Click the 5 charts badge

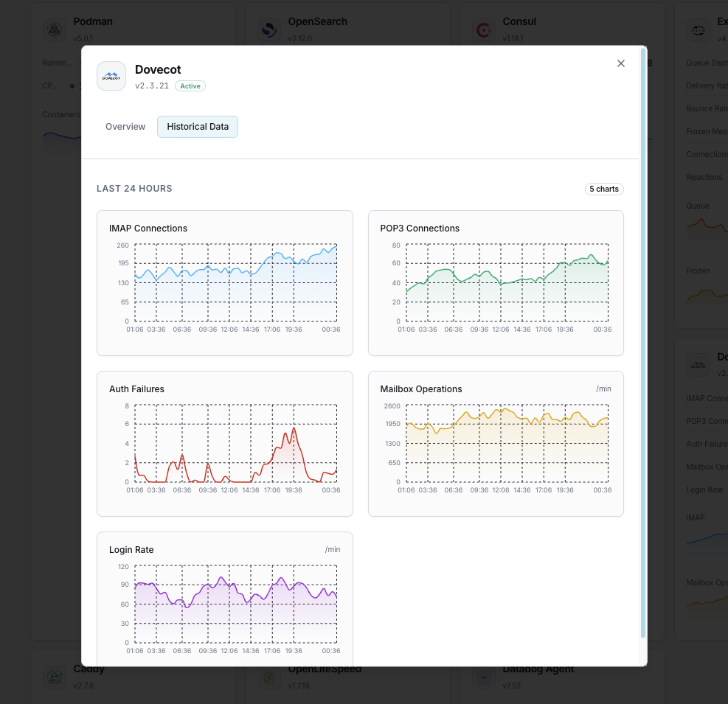[x=603, y=189]
